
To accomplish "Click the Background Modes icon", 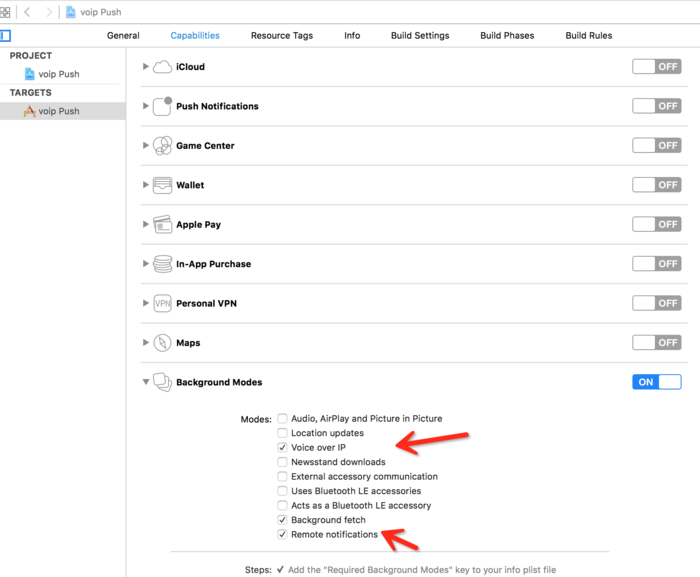I will (x=162, y=382).
